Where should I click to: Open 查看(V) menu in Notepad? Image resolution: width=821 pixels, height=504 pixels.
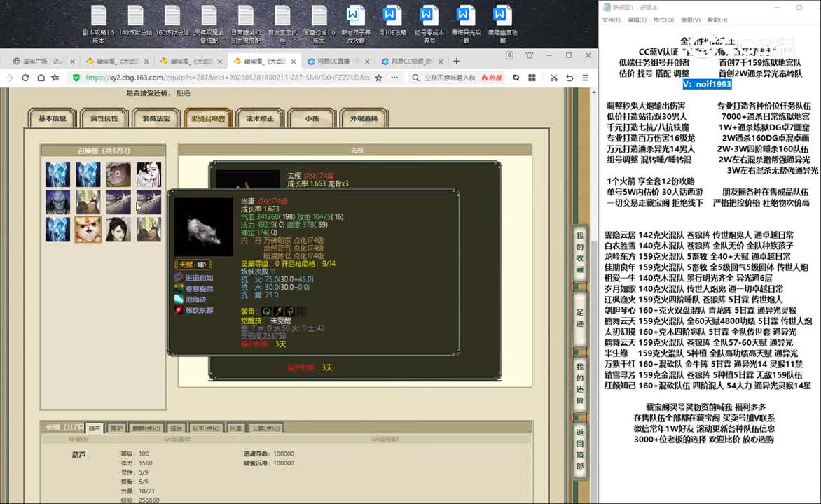691,20
